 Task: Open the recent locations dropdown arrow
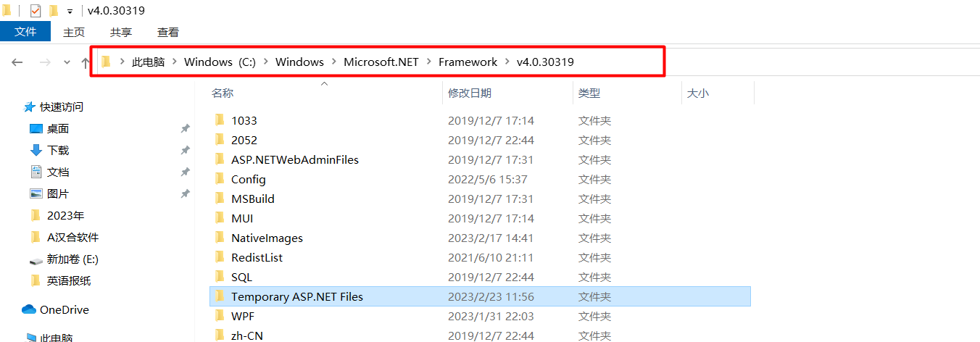coord(67,62)
